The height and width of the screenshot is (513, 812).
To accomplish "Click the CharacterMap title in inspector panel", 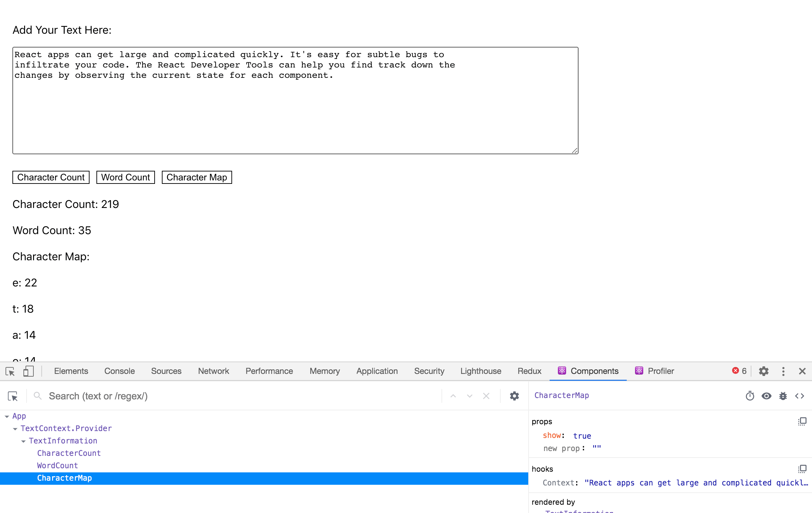I will pyautogui.click(x=562, y=395).
